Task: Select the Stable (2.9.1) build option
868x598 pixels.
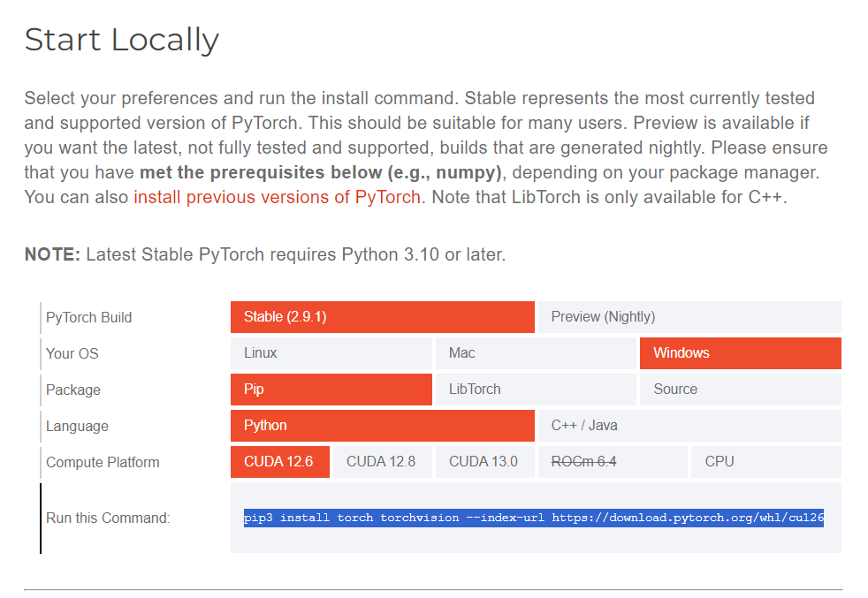Action: [382, 317]
